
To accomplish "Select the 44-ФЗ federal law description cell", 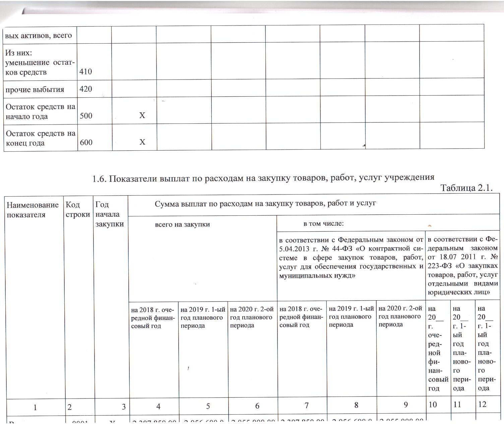I will pos(351,258).
